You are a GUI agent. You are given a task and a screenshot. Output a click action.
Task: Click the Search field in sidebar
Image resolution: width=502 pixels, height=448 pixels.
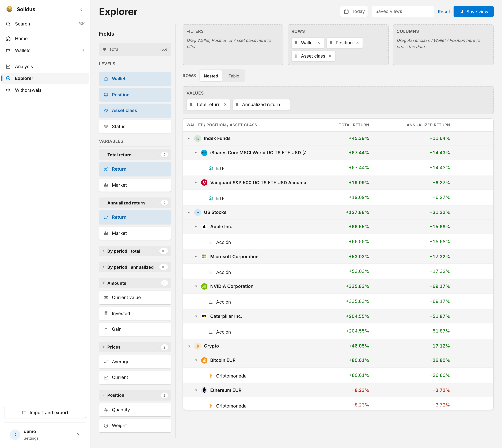pos(45,24)
